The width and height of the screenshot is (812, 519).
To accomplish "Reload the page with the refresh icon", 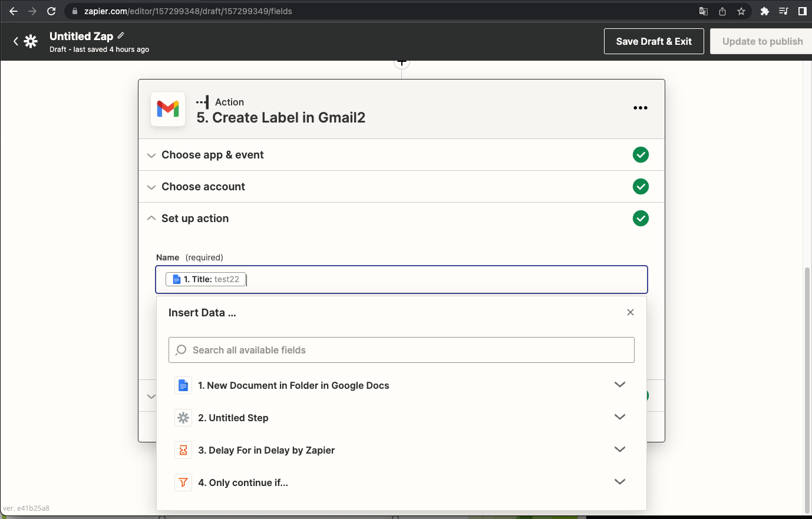I will (x=51, y=11).
